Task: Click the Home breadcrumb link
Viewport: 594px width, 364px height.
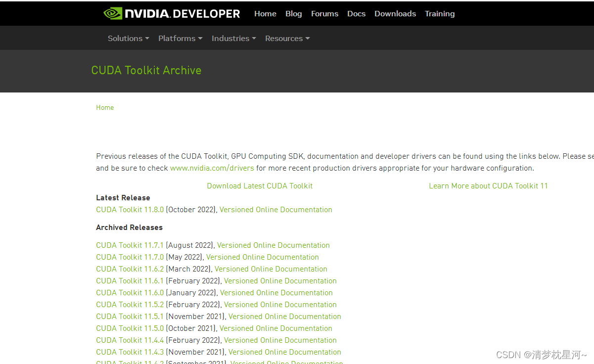Action: (105, 107)
